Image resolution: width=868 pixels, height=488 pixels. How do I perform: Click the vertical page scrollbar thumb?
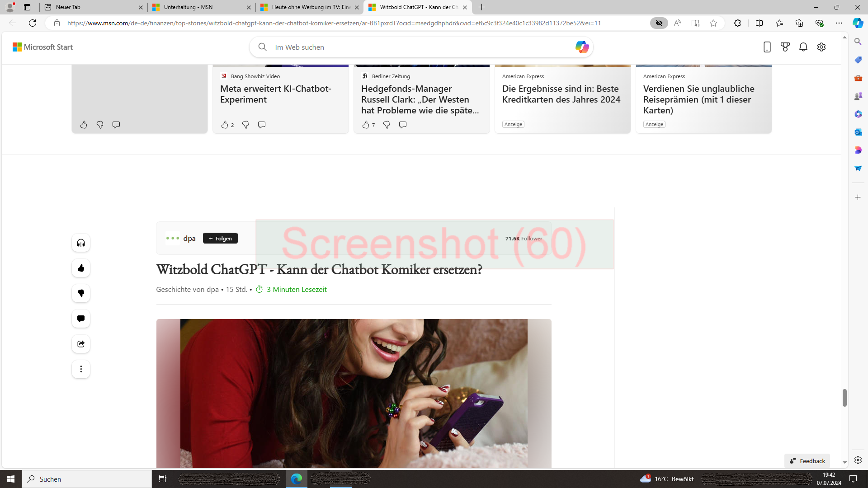(844, 398)
